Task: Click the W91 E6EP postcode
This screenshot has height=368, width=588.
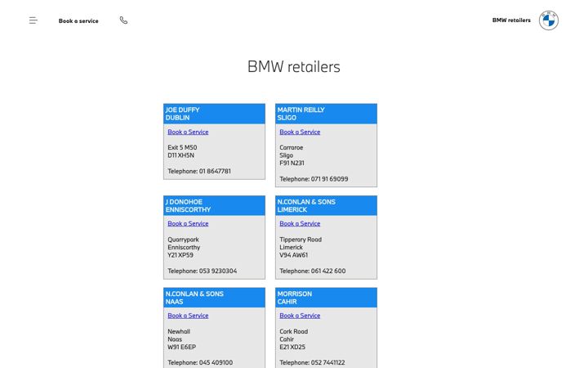Action: pyautogui.click(x=181, y=347)
